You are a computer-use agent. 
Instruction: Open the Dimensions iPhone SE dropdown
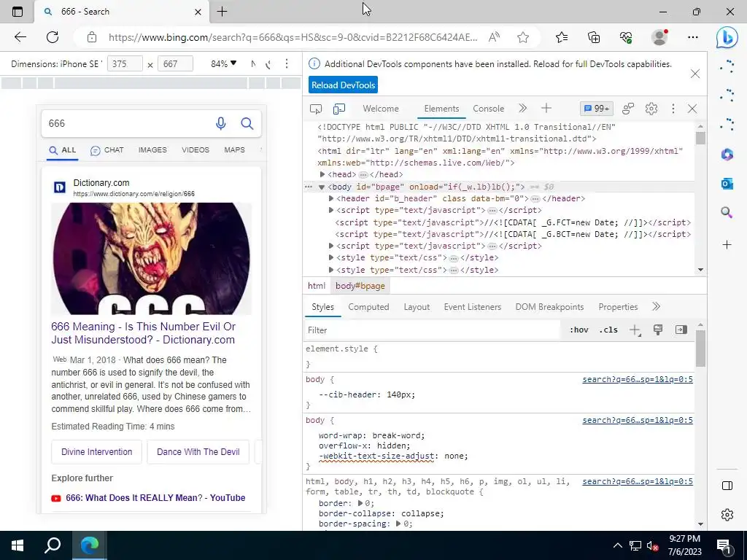pyautogui.click(x=56, y=64)
